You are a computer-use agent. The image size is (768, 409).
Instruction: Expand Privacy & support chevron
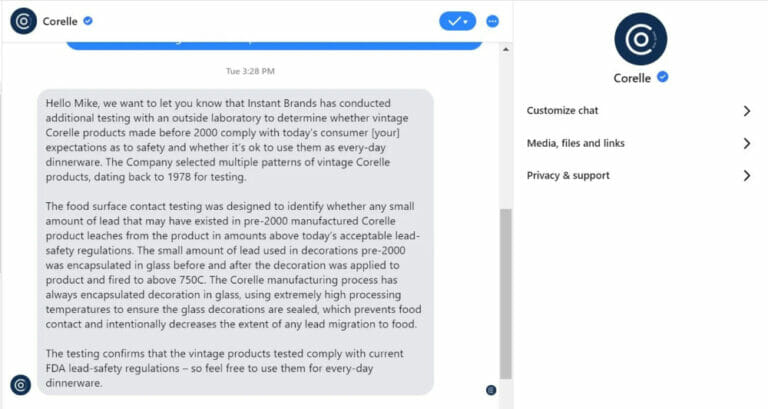click(746, 176)
